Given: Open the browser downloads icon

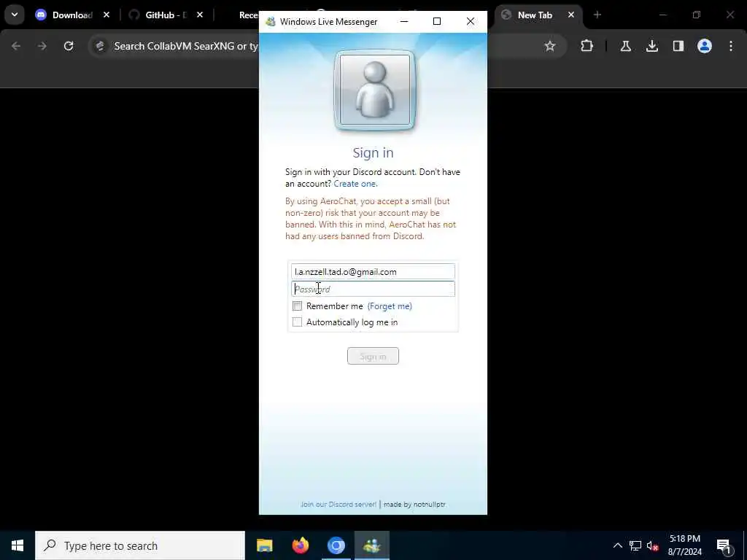Looking at the screenshot, I should click(652, 46).
